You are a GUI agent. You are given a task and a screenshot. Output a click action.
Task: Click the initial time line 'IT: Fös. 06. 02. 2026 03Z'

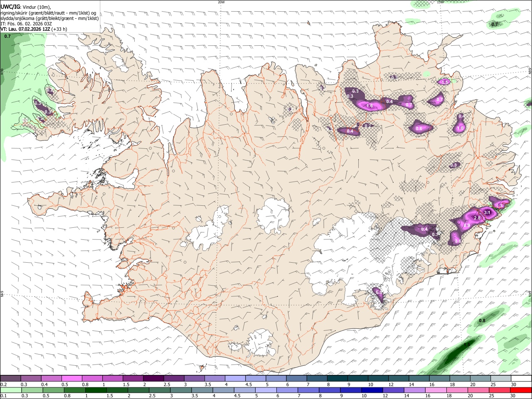[26, 24]
